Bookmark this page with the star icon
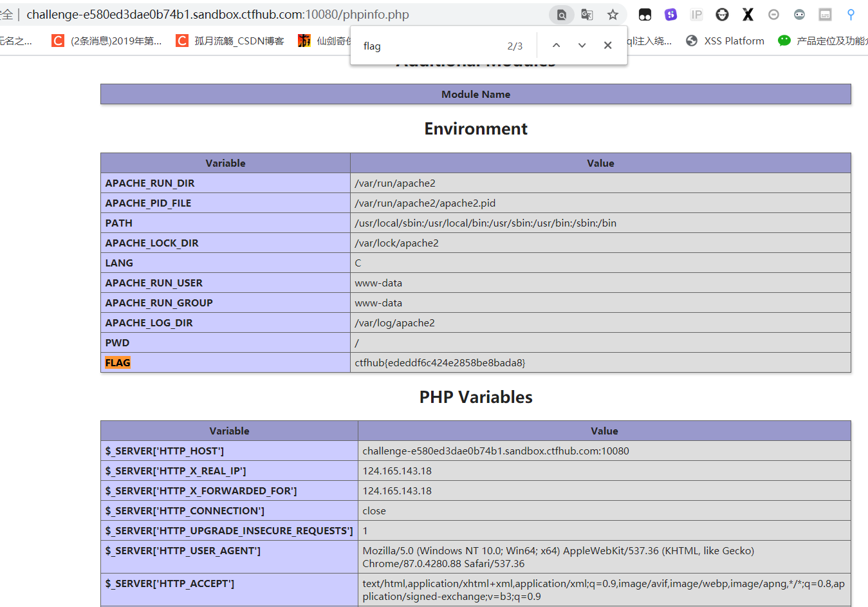Image resolution: width=868 pixels, height=607 pixels. (x=613, y=15)
